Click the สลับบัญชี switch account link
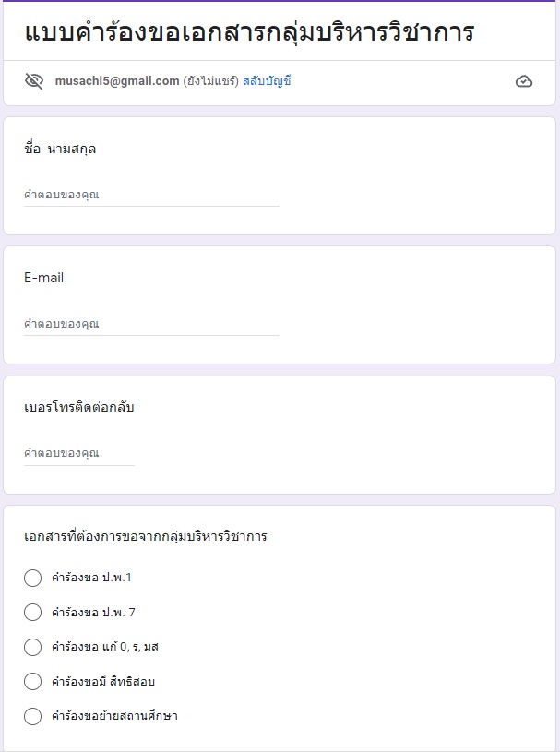Viewport: 560px width, 752px height. click(267, 81)
